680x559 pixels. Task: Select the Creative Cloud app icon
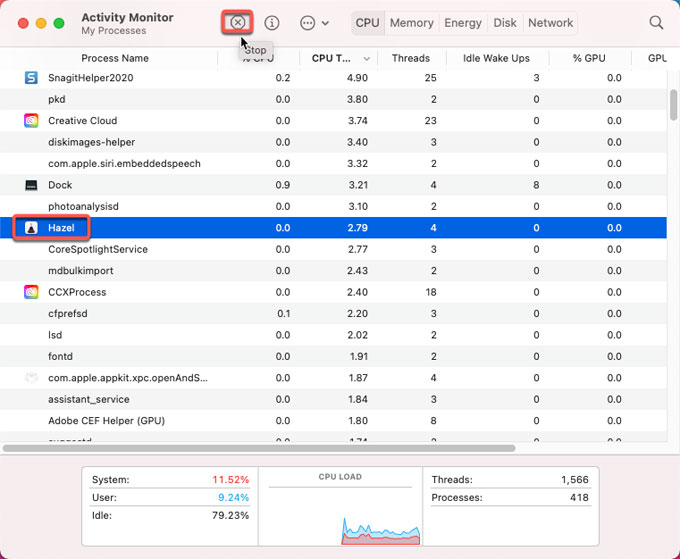pos(31,121)
